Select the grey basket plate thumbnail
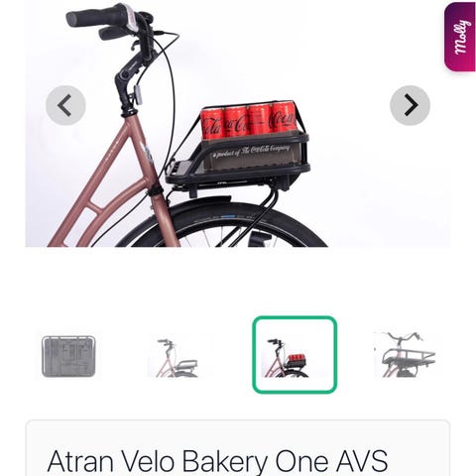Viewport: 476px width, 476px height. (x=68, y=356)
